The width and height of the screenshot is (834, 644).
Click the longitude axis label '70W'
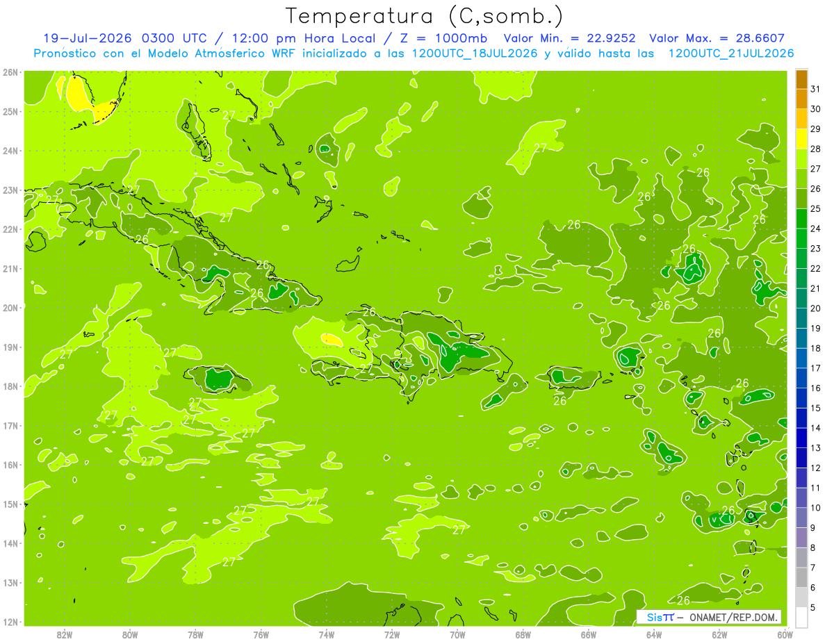point(457,634)
